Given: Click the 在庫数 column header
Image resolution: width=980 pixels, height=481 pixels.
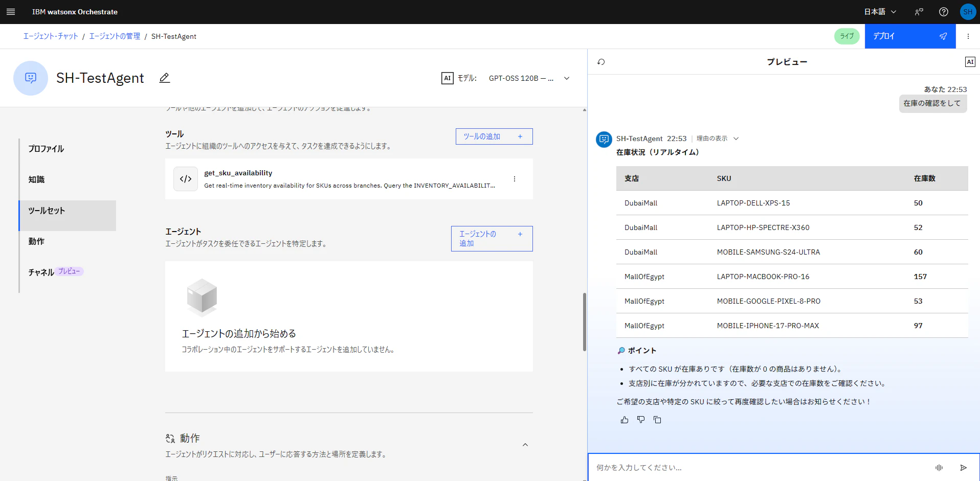Looking at the screenshot, I should point(925,178).
